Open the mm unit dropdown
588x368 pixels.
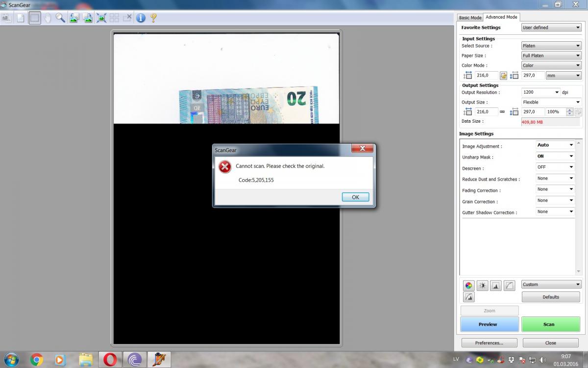tap(564, 76)
